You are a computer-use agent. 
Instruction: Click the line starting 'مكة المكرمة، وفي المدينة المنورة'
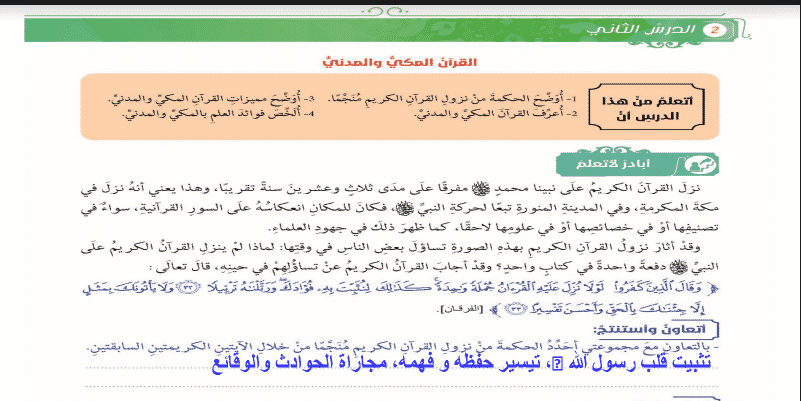(399, 208)
